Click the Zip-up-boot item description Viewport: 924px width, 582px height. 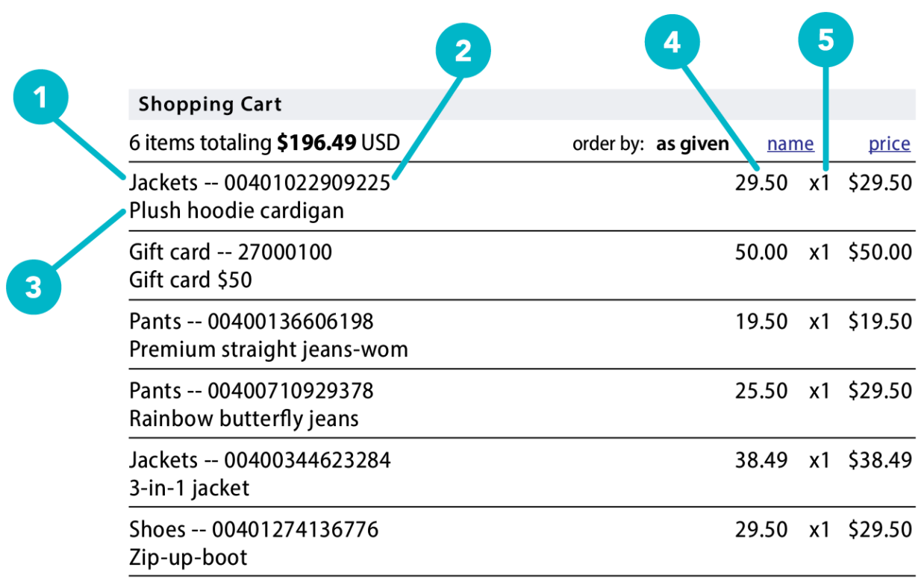tap(188, 557)
